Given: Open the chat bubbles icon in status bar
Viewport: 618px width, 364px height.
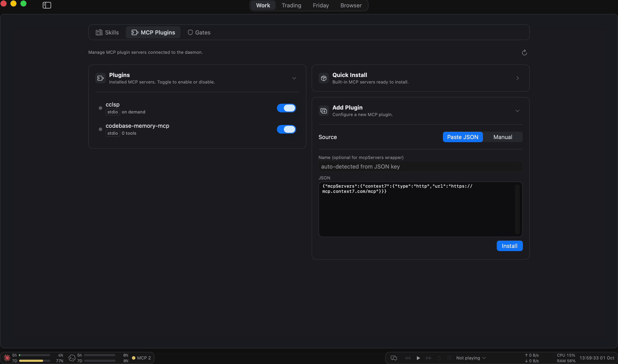Looking at the screenshot, I should [394, 358].
